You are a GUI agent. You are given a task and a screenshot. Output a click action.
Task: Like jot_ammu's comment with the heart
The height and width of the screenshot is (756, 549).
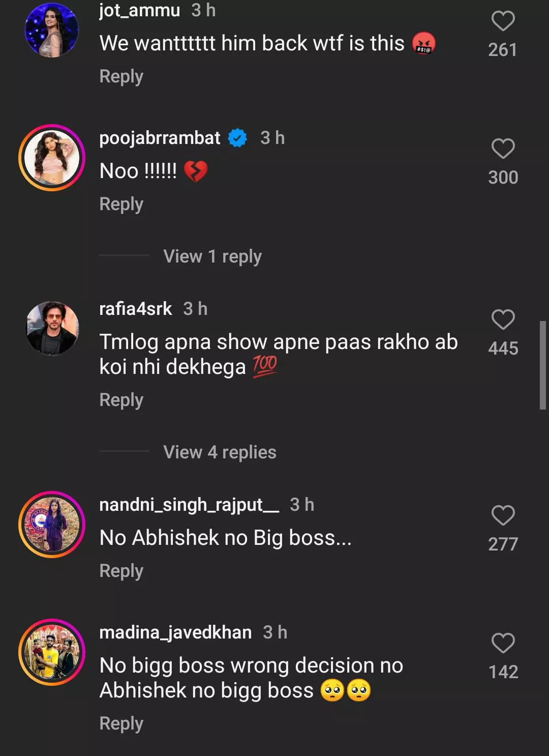coord(503,21)
